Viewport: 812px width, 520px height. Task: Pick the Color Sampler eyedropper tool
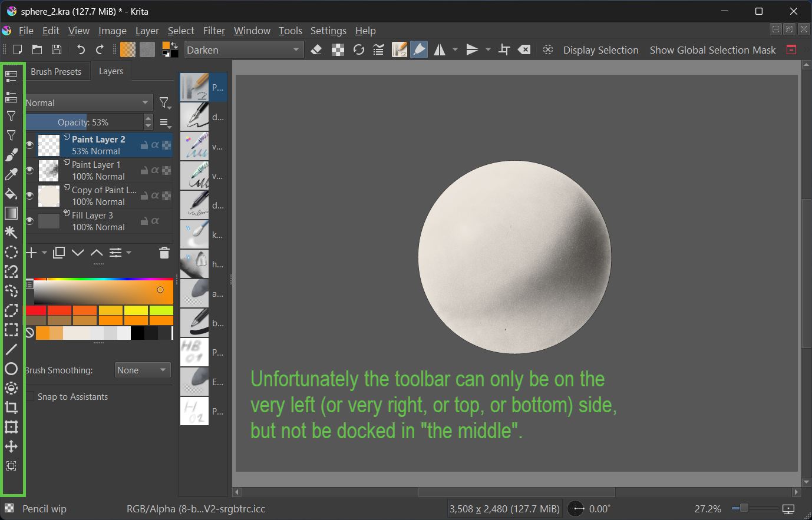click(x=11, y=174)
